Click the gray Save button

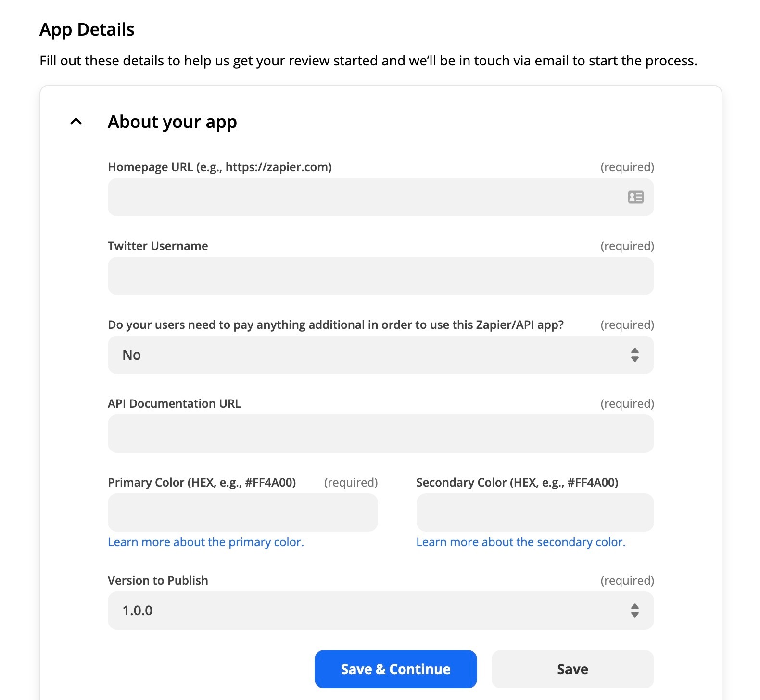[572, 669]
